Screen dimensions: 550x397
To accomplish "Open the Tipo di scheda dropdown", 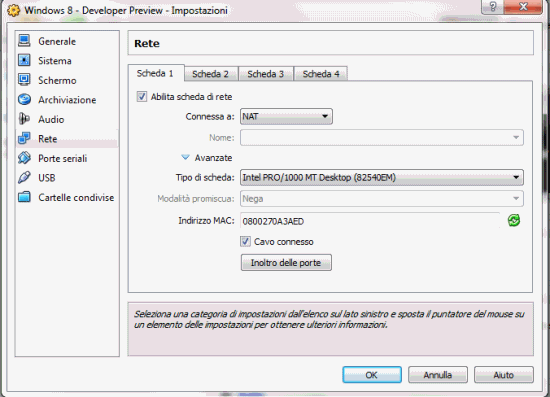I will pos(382,177).
